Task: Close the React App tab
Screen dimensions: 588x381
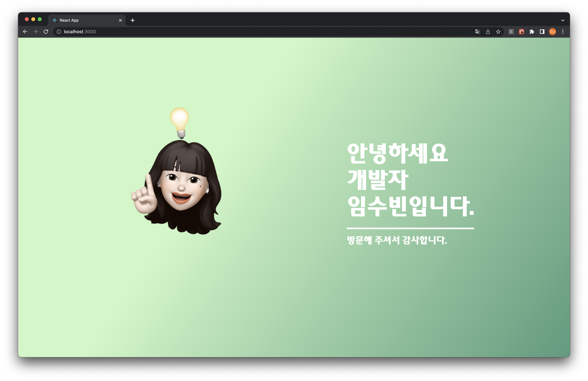Action: pyautogui.click(x=120, y=20)
